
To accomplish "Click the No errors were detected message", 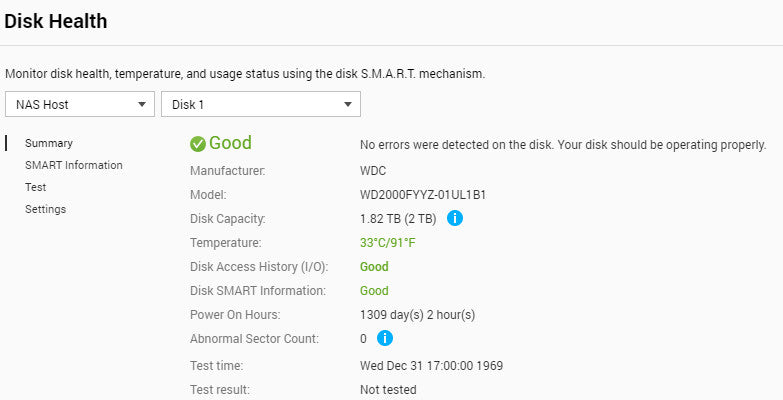I will (563, 145).
